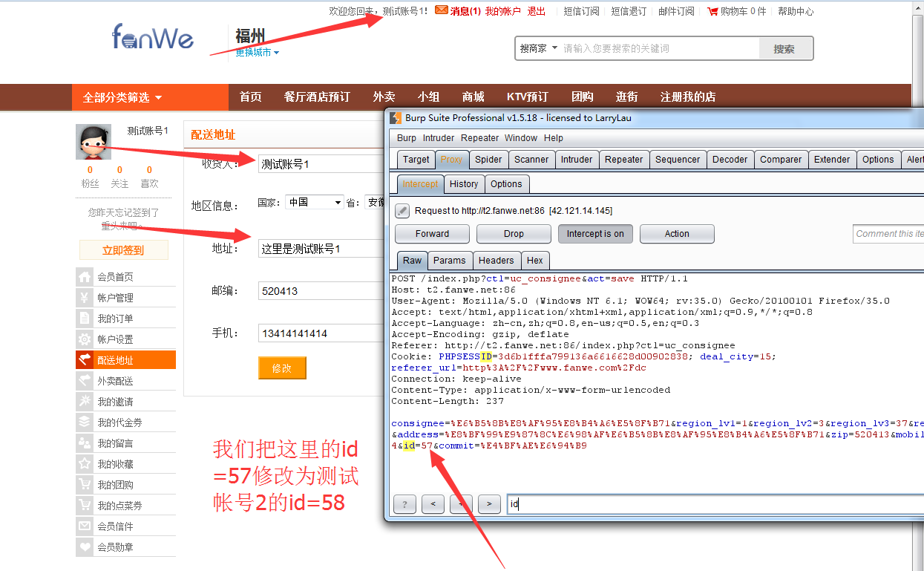
Task: Open the 更换城市 city dropdown
Action: [258, 53]
